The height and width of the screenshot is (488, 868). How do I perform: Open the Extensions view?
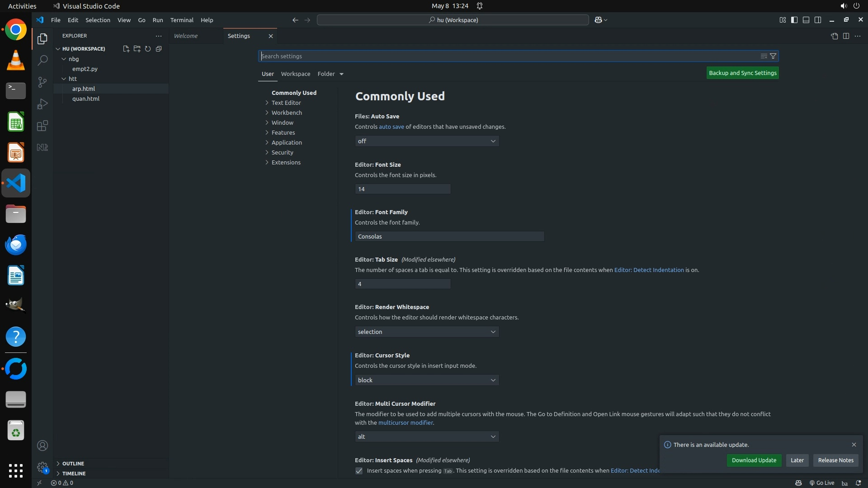[42, 126]
